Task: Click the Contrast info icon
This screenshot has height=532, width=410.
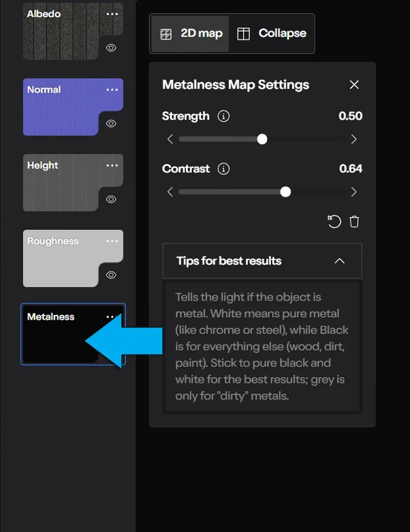Action: [223, 169]
